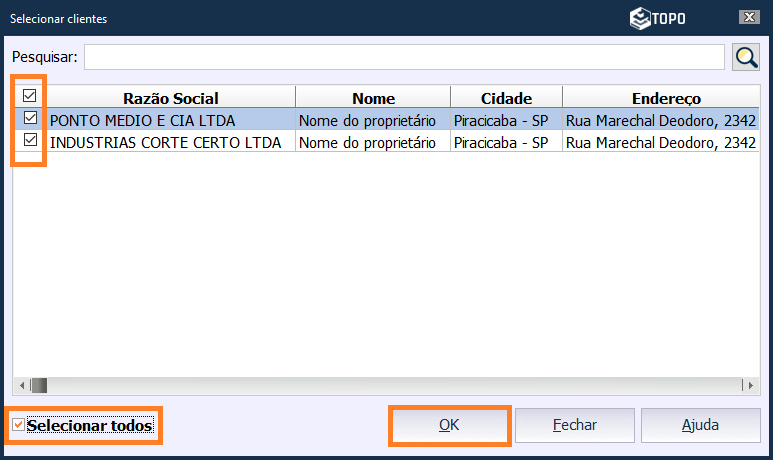Confirm selection with the OK button
773x460 pixels.
(x=449, y=425)
